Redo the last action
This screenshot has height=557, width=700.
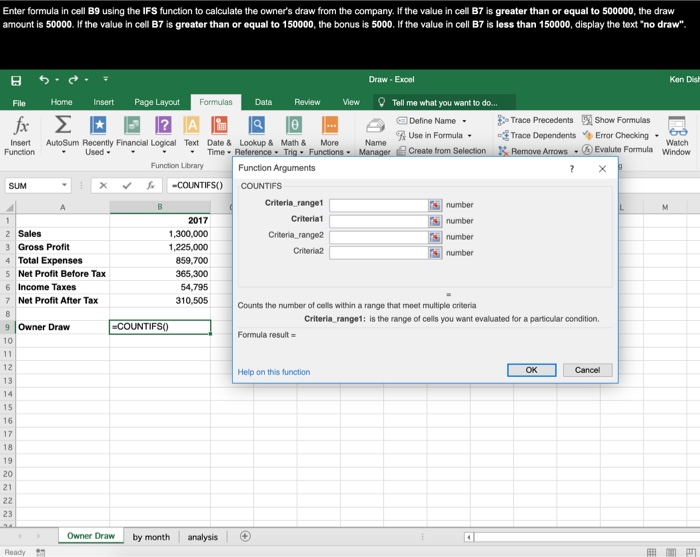pos(73,79)
